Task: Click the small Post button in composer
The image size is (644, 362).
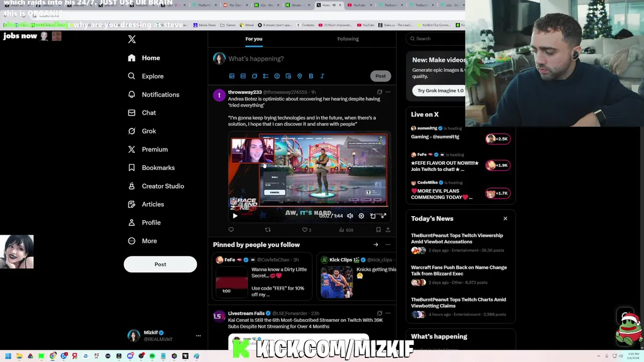Action: tap(380, 76)
